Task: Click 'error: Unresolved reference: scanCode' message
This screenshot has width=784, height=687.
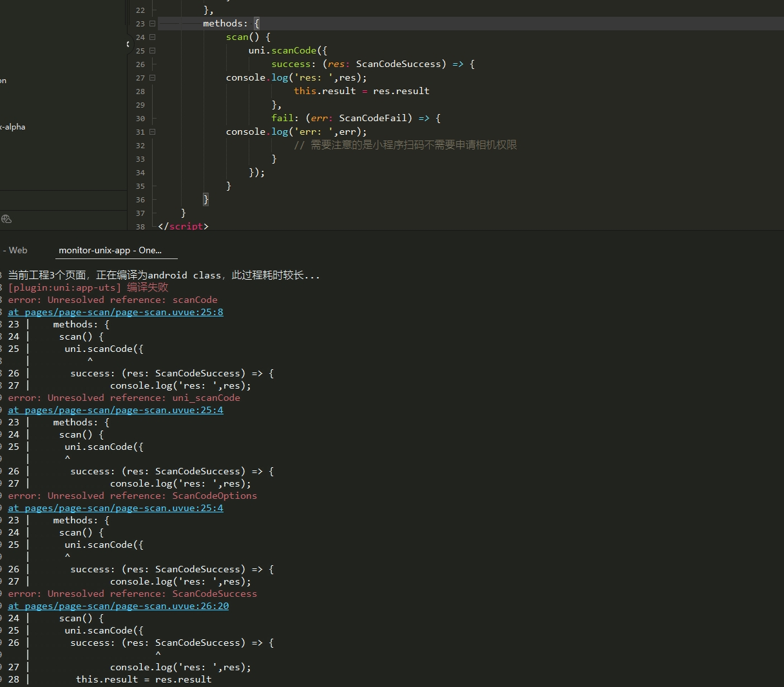Action: pyautogui.click(x=113, y=300)
